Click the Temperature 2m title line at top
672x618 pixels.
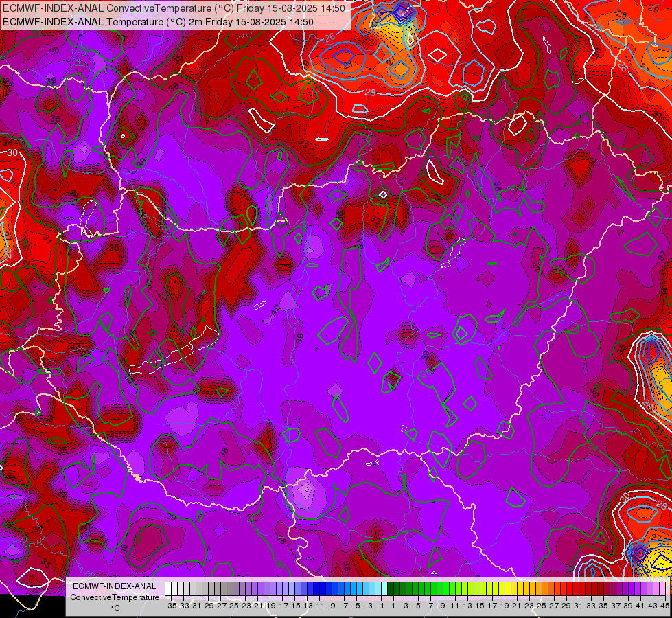coord(158,22)
